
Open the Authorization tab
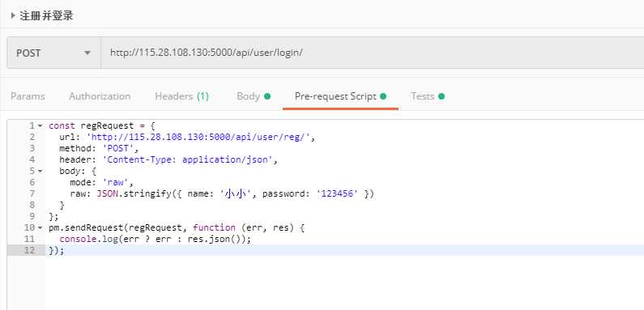click(100, 96)
